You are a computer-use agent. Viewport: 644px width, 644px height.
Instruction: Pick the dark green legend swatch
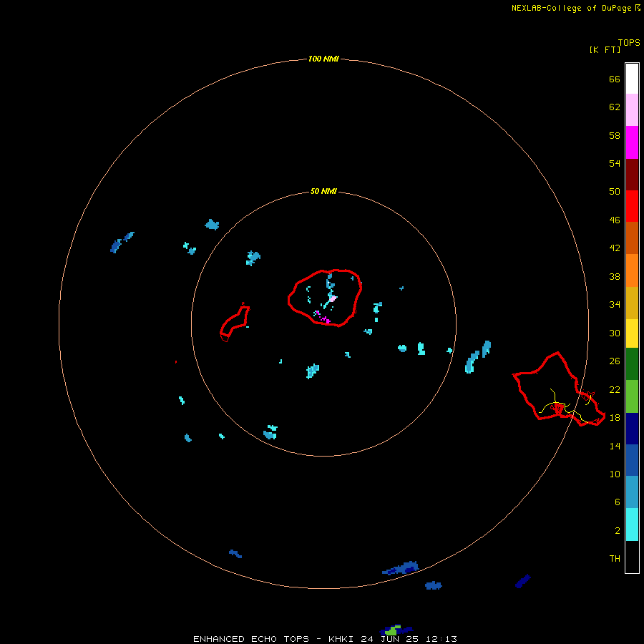click(632, 364)
